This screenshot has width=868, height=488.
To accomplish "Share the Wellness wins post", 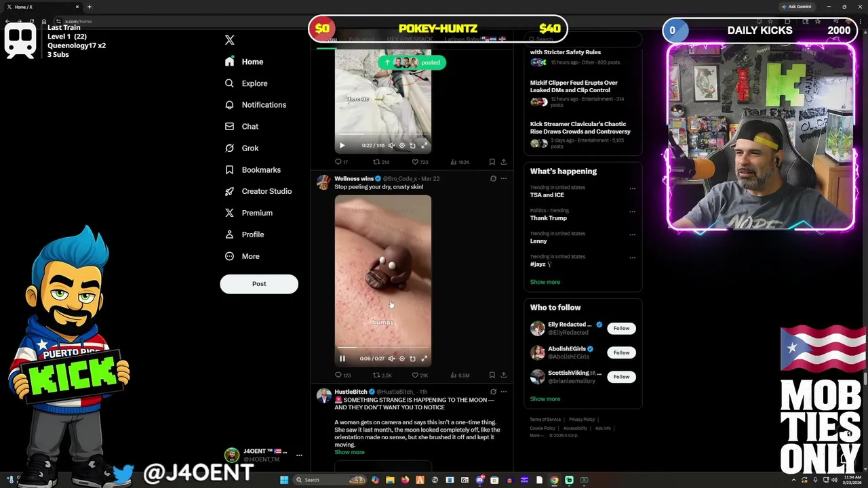I will point(503,375).
